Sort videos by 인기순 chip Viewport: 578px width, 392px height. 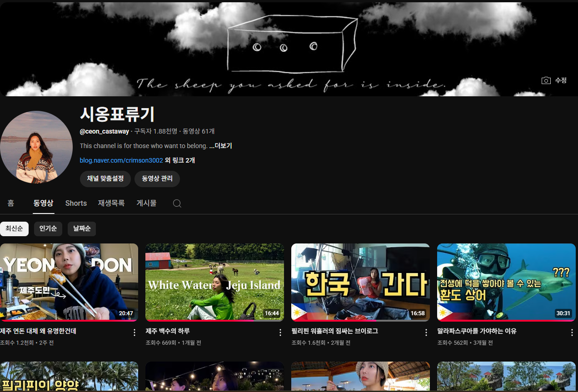[x=48, y=228]
